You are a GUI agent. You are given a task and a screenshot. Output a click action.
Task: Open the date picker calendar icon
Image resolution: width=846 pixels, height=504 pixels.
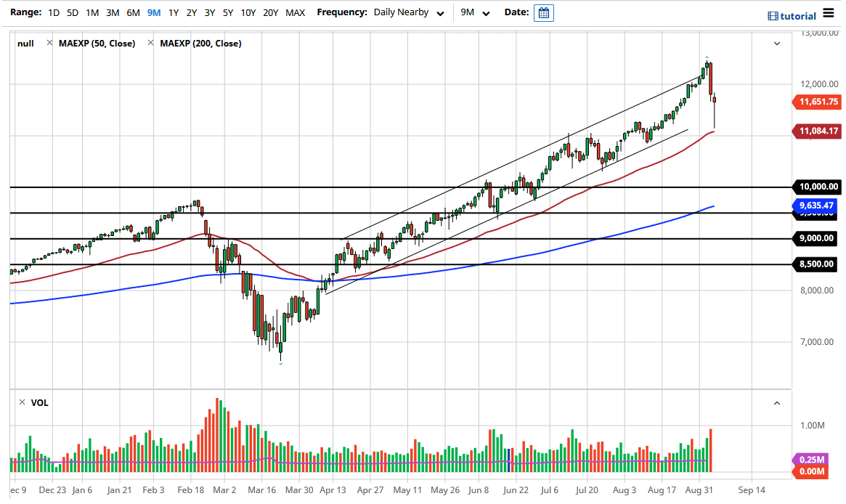click(x=544, y=12)
